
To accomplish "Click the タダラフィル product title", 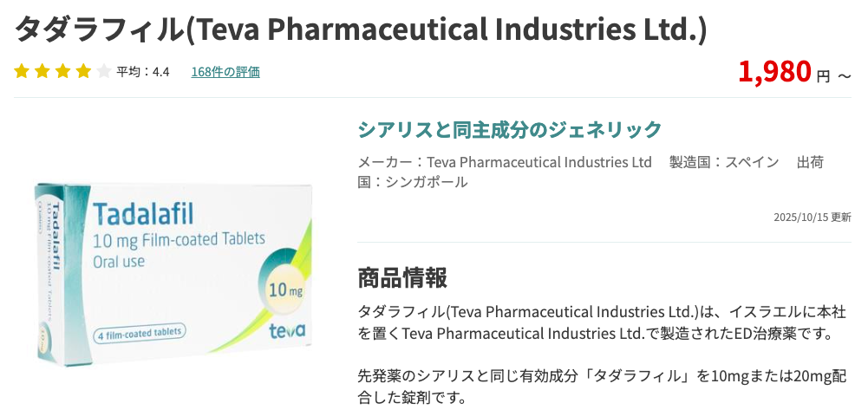I will point(361,29).
